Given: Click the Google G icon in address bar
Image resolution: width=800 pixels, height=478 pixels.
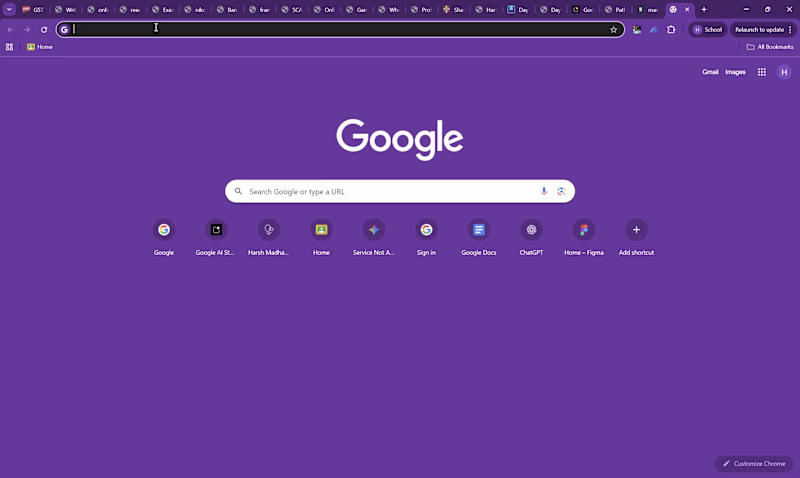Looking at the screenshot, I should pos(64,30).
